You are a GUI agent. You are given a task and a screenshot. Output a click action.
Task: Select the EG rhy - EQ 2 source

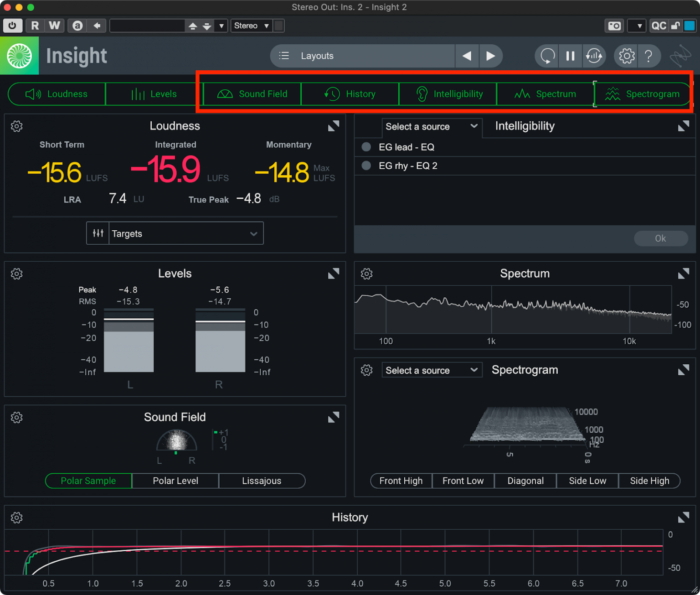[x=408, y=166]
